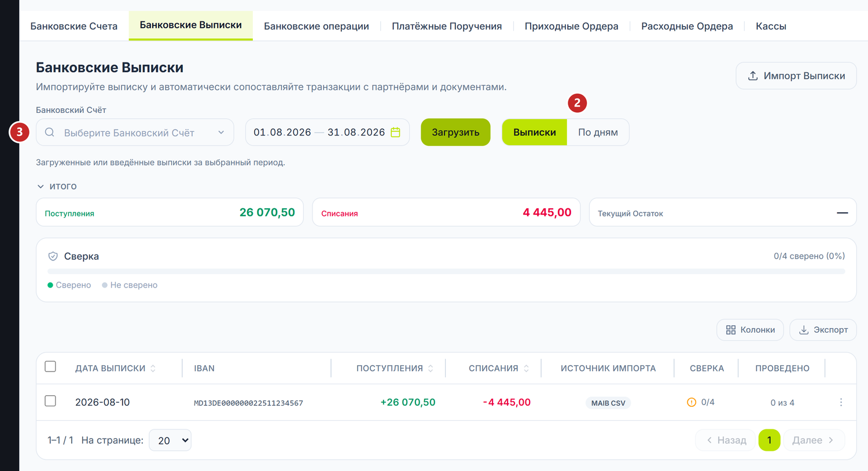Switch to Приходные Ордера tab
This screenshot has height=471, width=868.
572,26
